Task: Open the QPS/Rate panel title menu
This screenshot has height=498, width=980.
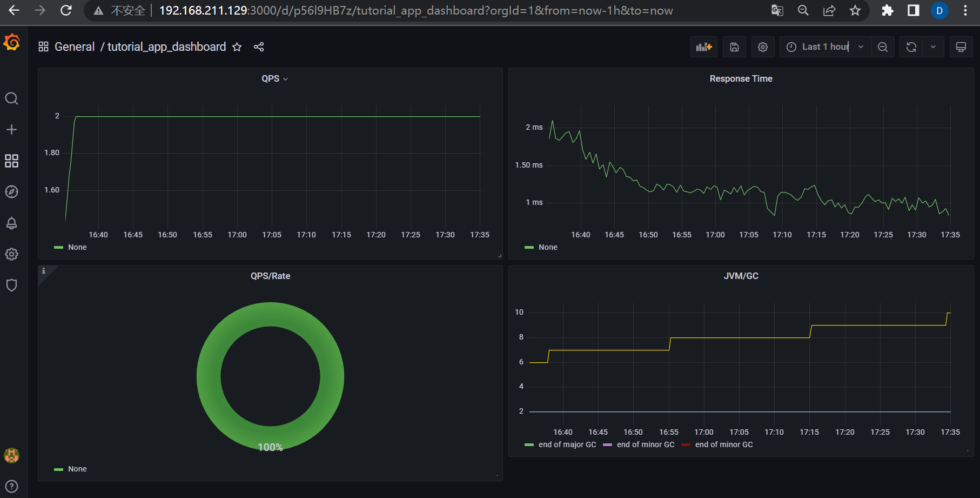Action: [x=270, y=276]
